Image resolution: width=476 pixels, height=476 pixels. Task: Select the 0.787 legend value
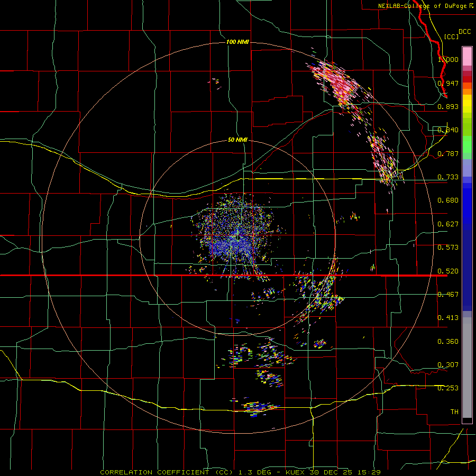click(448, 153)
